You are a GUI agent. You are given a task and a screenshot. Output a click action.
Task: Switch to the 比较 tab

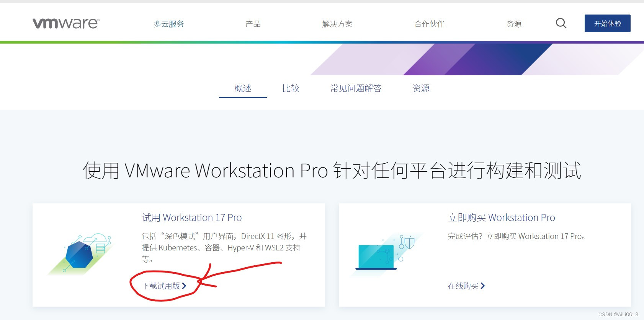tap(291, 88)
